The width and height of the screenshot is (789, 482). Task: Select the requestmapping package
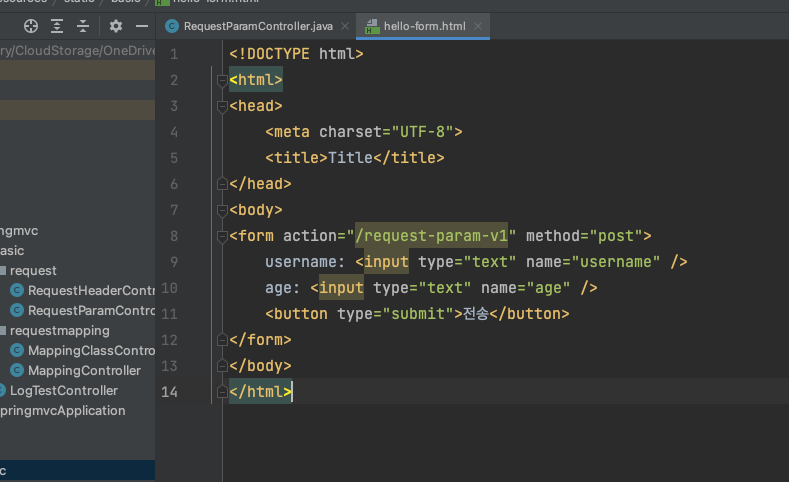(59, 331)
